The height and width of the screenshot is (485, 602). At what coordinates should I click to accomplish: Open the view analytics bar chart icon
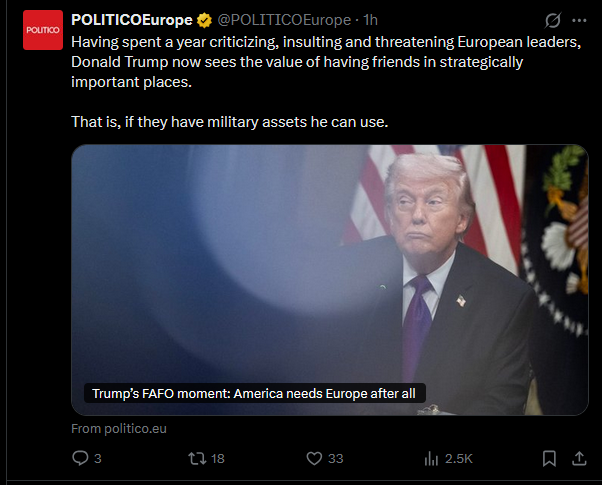[432, 458]
